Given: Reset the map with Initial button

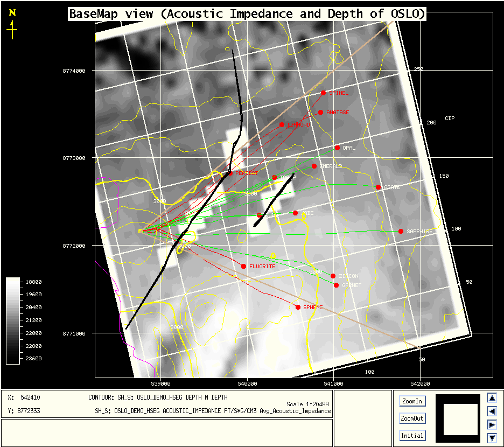Looking at the screenshot, I should [412, 436].
